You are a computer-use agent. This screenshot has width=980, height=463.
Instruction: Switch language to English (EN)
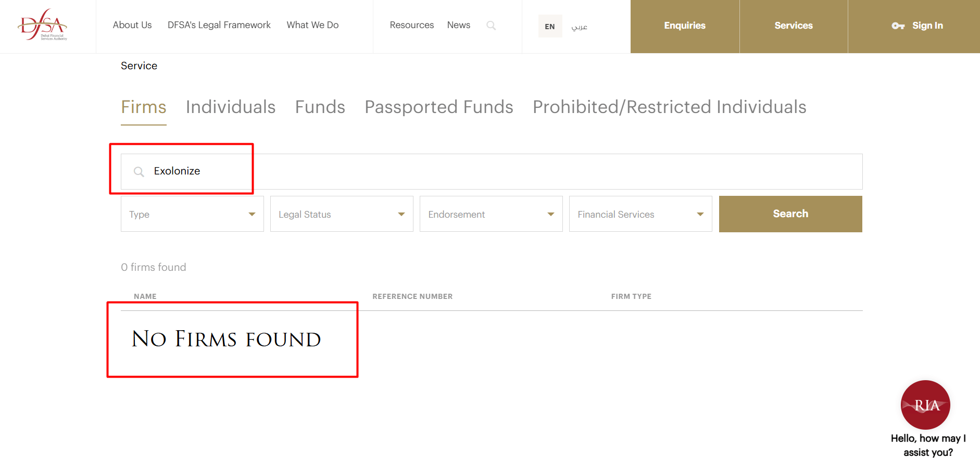[550, 27]
